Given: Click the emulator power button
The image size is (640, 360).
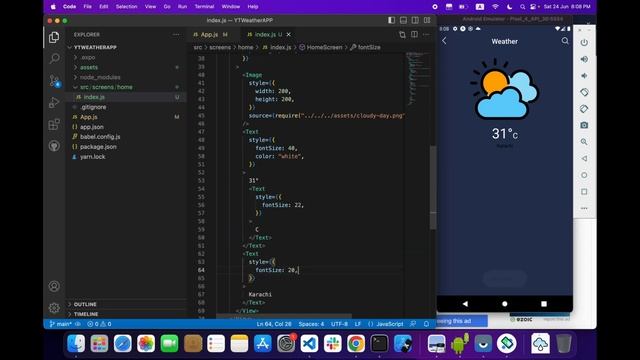Looking at the screenshot, I should 584,42.
